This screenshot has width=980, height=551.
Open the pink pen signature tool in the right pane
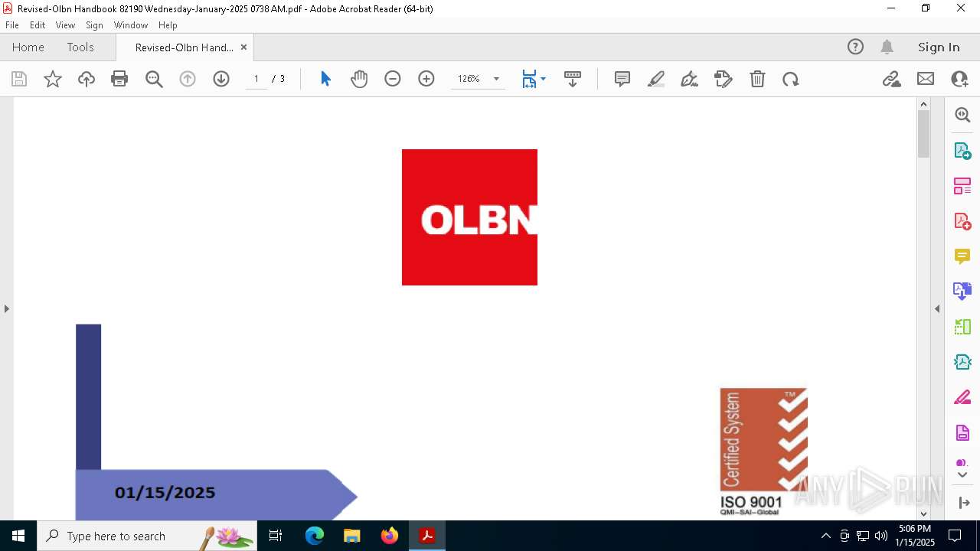pos(962,397)
